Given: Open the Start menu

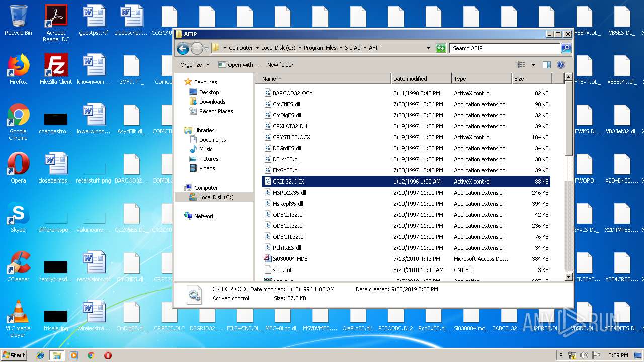Looking at the screenshot, I should (x=14, y=355).
